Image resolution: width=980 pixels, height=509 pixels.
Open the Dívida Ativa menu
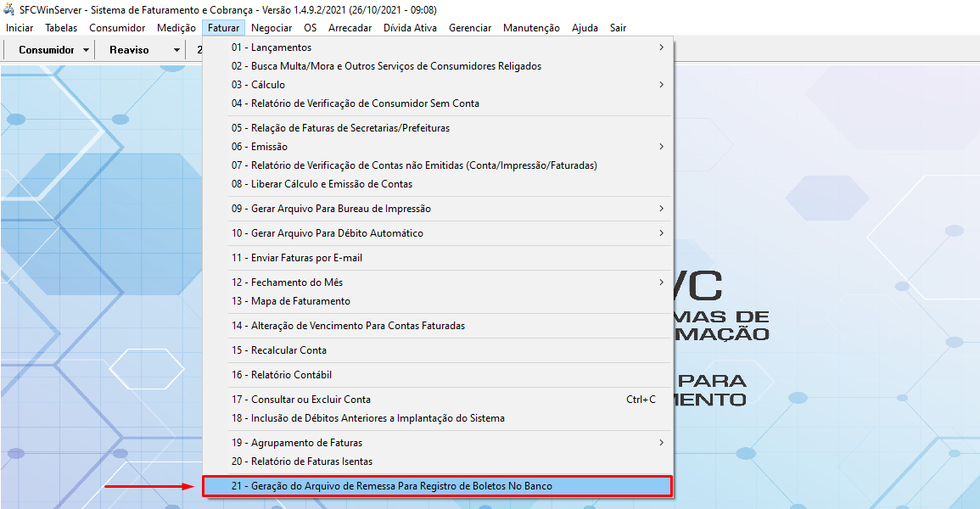tap(410, 28)
